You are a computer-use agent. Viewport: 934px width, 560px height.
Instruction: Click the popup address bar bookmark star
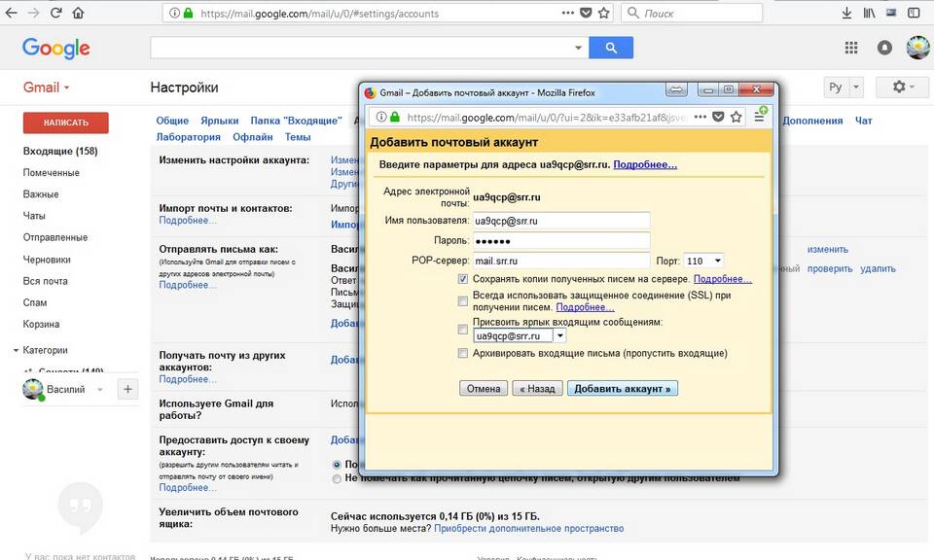coord(736,118)
